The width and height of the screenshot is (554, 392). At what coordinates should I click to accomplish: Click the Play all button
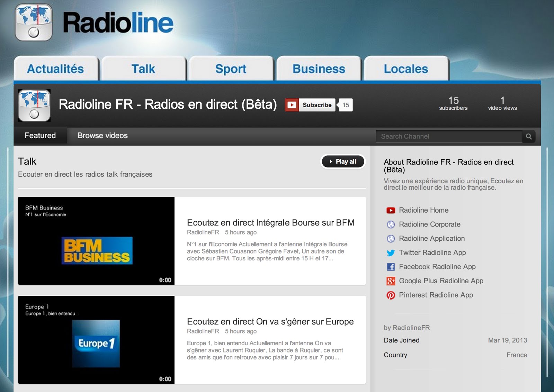(x=343, y=162)
